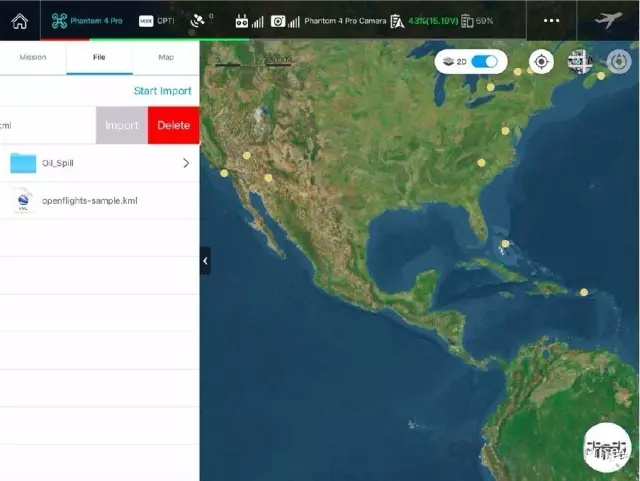Go to the home screen icon
The height and width of the screenshot is (481, 640).
coord(20,20)
